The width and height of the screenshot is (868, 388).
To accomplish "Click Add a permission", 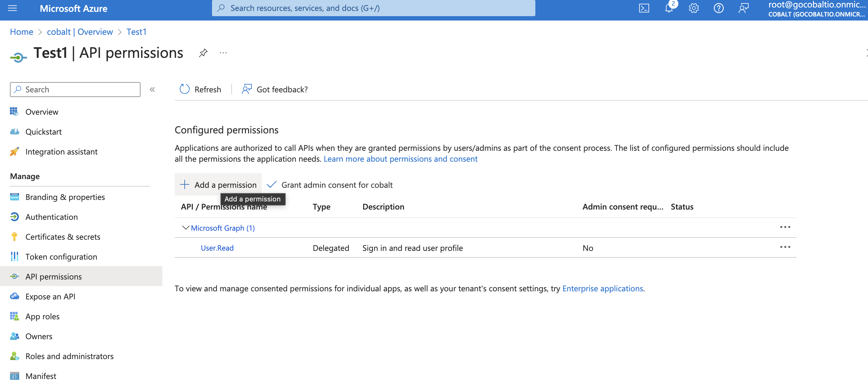I will tap(218, 184).
